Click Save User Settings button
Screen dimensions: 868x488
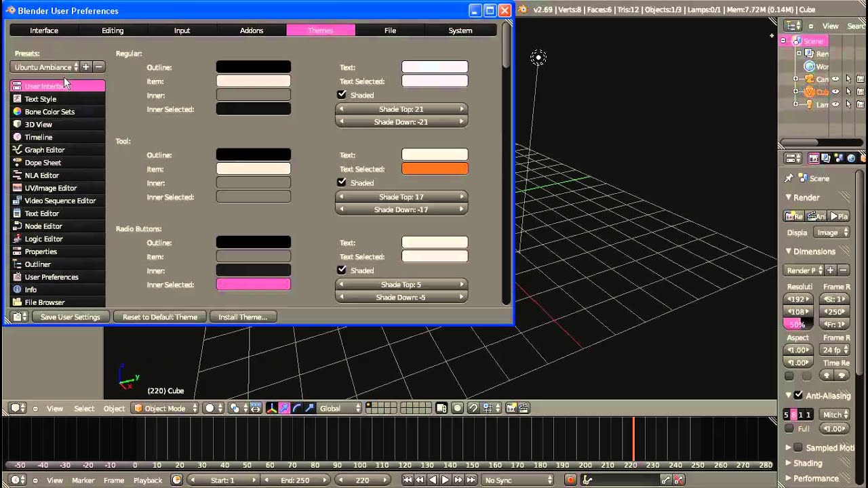[70, 317]
